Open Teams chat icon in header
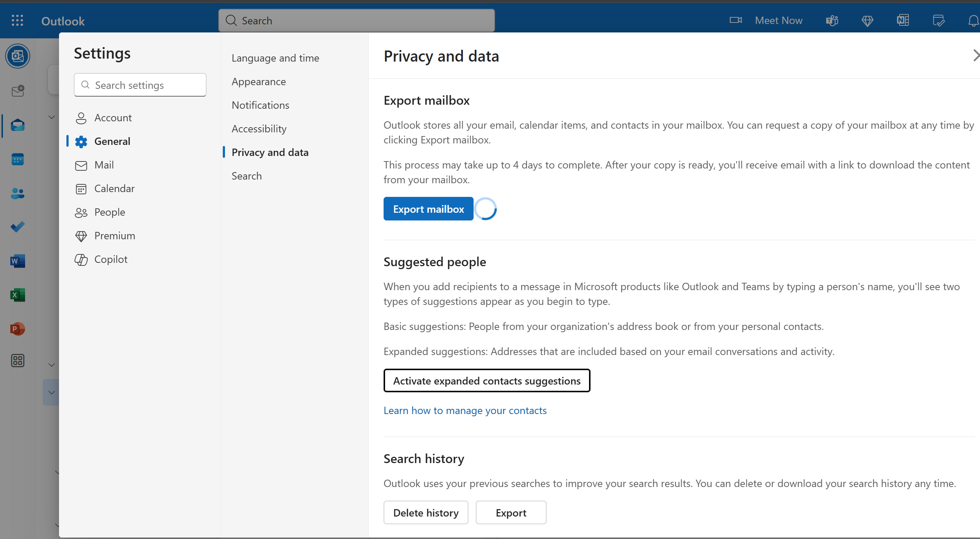This screenshot has width=980, height=539. point(832,21)
